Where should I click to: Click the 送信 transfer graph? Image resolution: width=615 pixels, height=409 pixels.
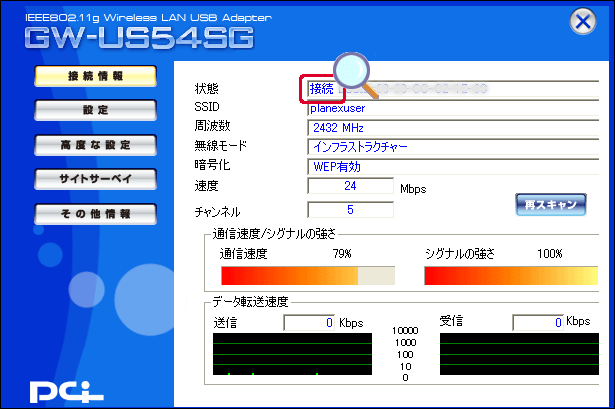(x=292, y=354)
